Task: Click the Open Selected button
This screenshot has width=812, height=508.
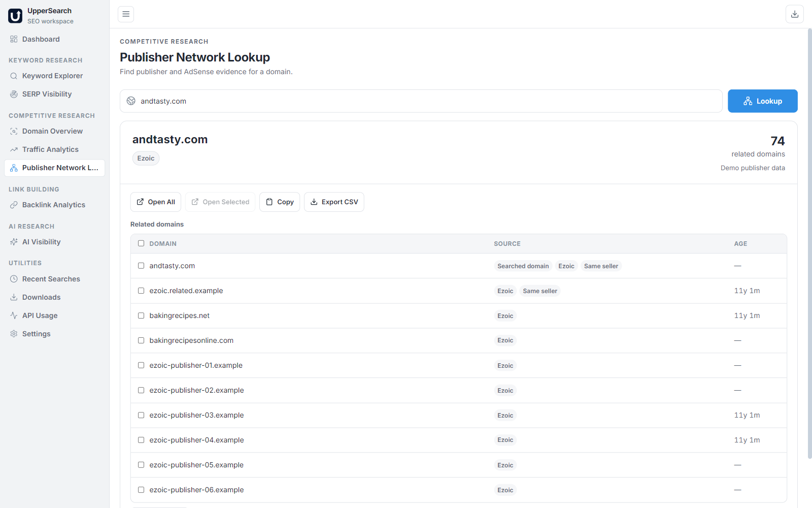Action: pos(220,202)
